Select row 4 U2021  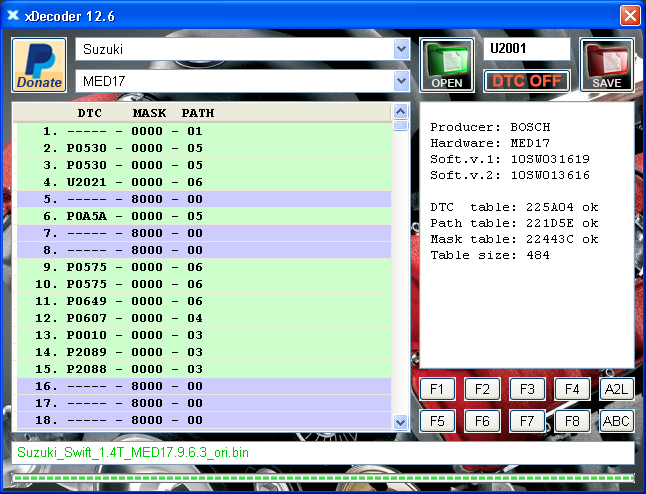click(x=204, y=182)
